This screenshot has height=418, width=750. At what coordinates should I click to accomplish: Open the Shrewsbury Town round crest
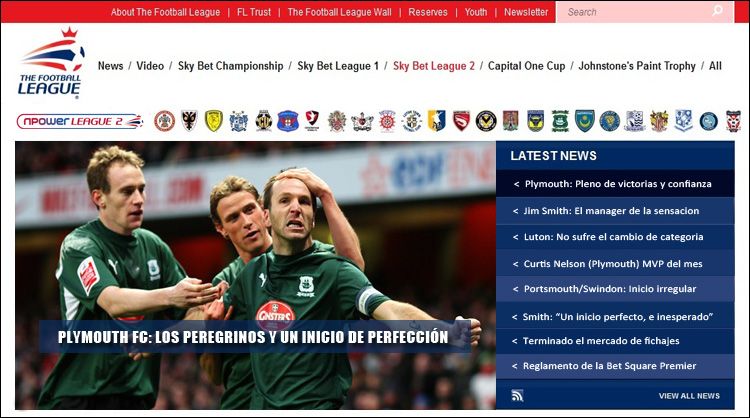pyautogui.click(x=610, y=121)
